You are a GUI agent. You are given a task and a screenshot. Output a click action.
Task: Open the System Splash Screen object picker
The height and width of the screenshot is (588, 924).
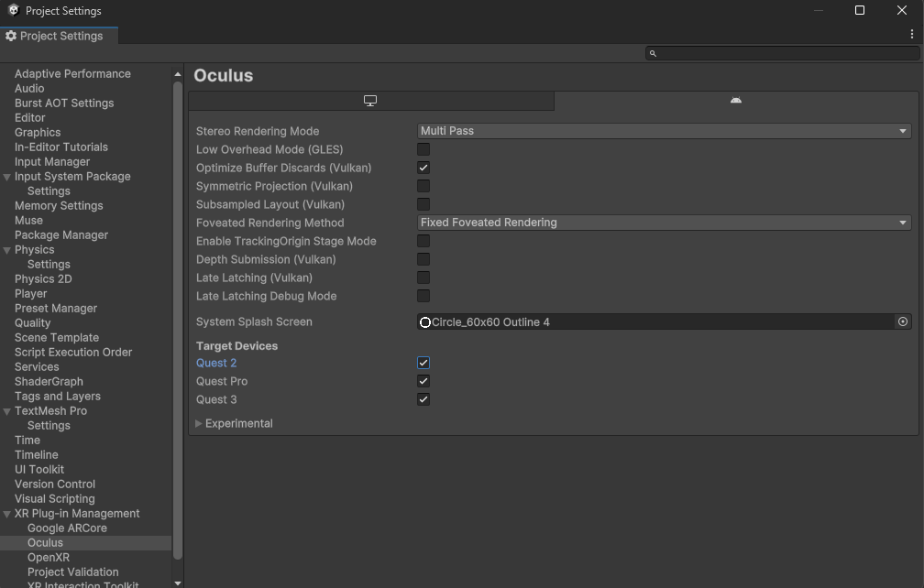click(903, 322)
